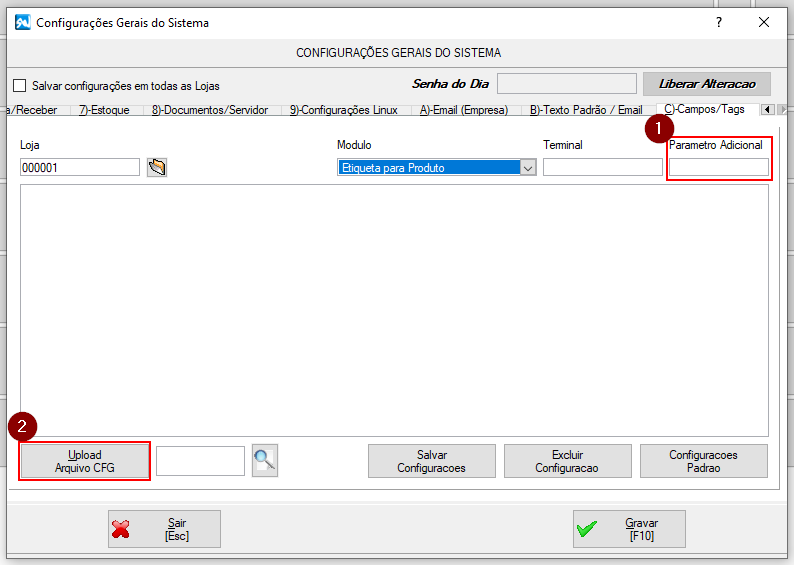Screen dimensions: 794x565
Task: Click Salvar Configuracoes button
Action: click(x=431, y=461)
